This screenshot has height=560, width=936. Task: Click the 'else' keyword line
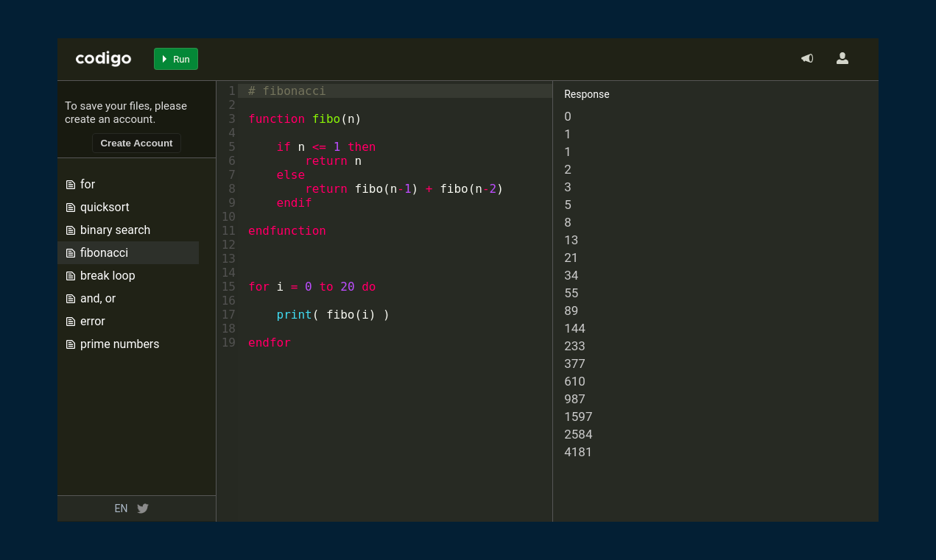(x=291, y=175)
